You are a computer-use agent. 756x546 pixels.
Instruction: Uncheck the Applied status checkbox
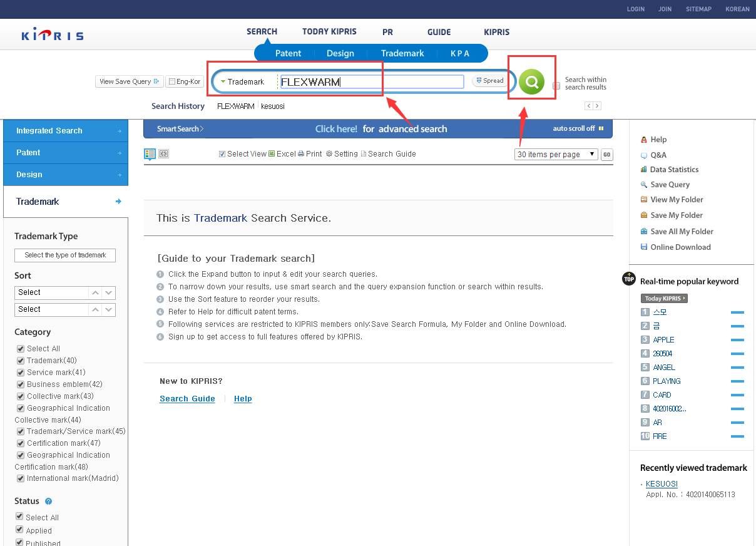pyautogui.click(x=19, y=530)
